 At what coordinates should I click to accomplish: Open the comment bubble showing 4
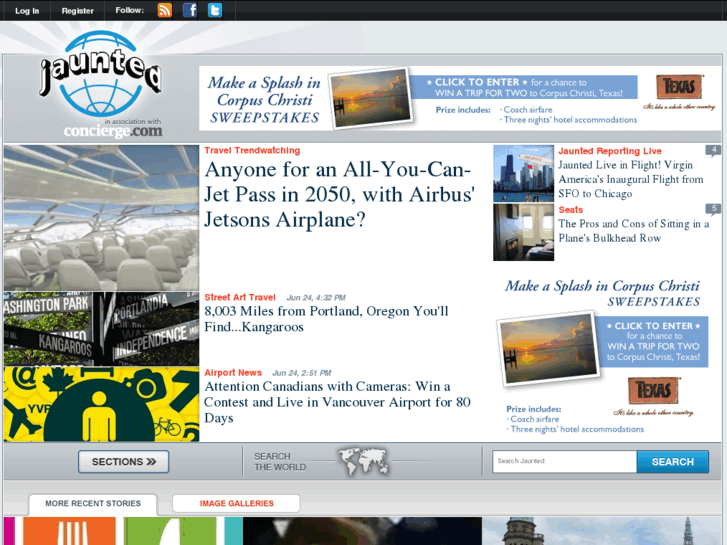click(713, 151)
